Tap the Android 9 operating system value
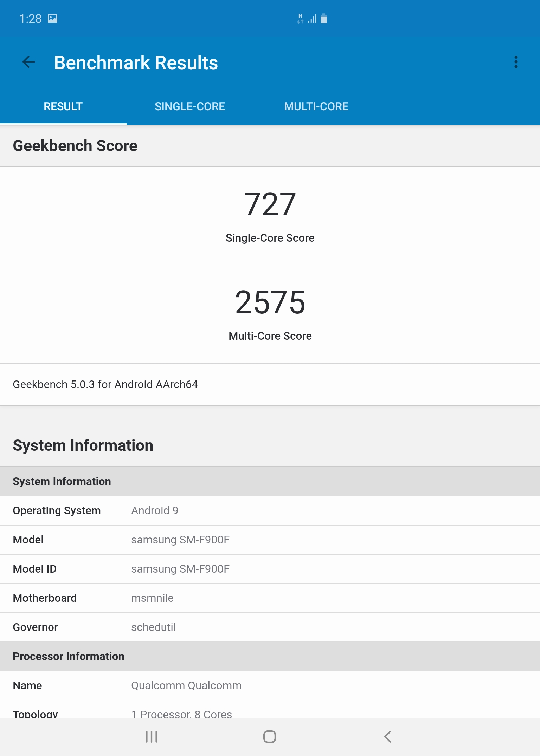 (x=155, y=510)
